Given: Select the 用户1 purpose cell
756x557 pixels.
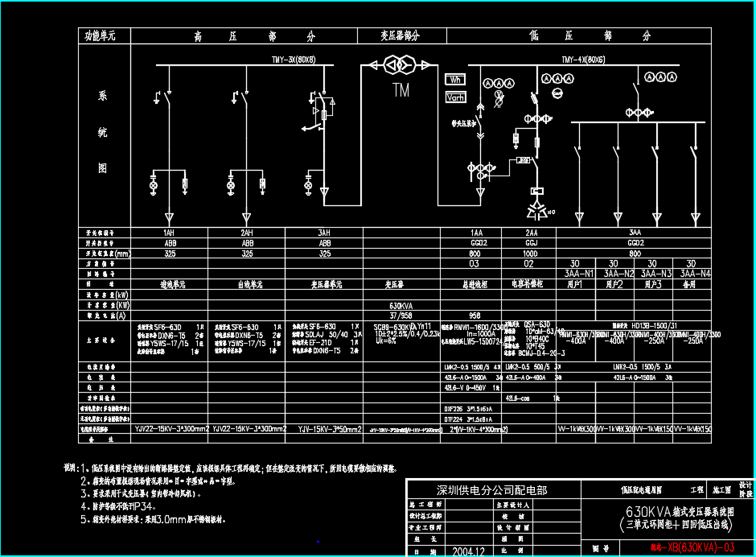Looking at the screenshot, I should (574, 284).
